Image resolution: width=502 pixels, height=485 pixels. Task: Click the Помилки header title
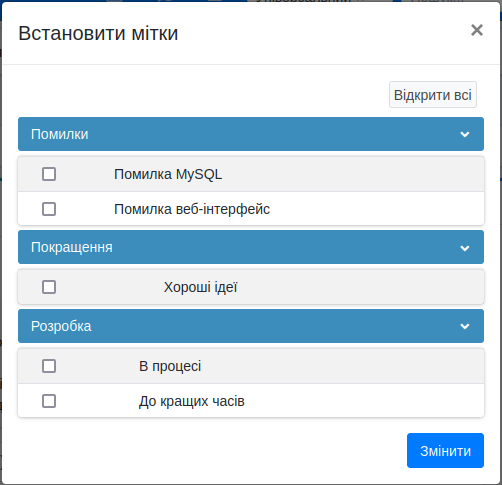click(x=60, y=134)
